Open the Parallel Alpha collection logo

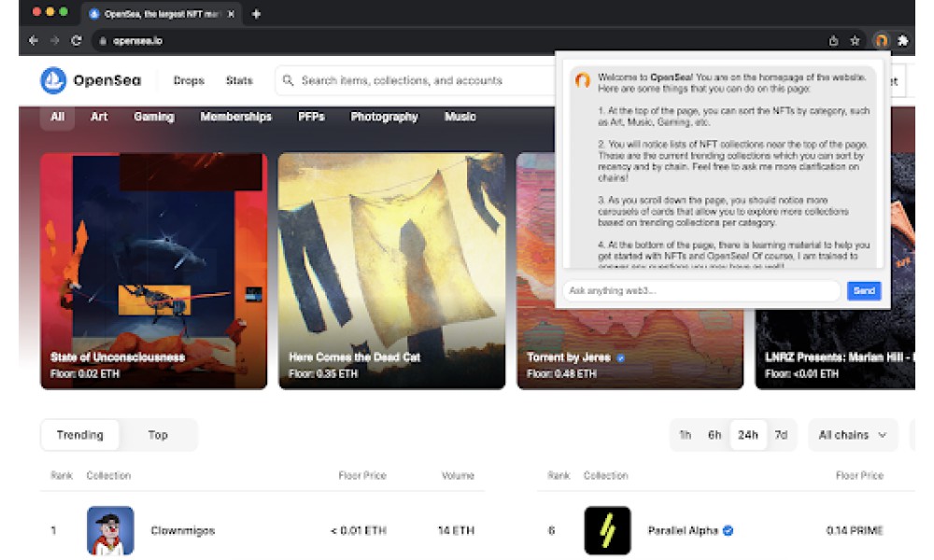tap(607, 530)
